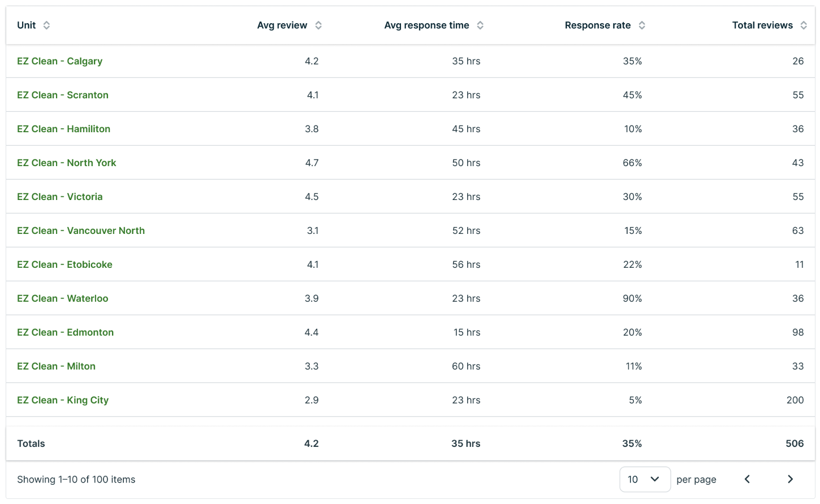Open EZ Clean - Waterloo unit
The width and height of the screenshot is (820, 504).
62,298
